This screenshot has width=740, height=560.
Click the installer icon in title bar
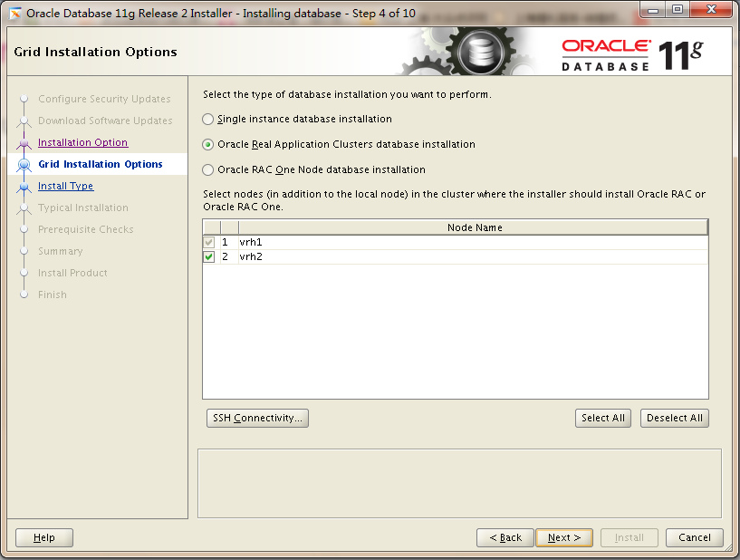(x=15, y=14)
